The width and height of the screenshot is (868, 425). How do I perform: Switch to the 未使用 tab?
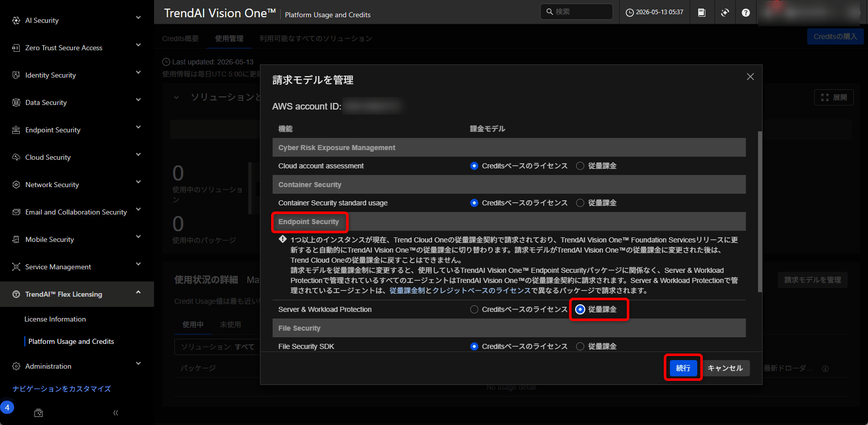coord(231,325)
